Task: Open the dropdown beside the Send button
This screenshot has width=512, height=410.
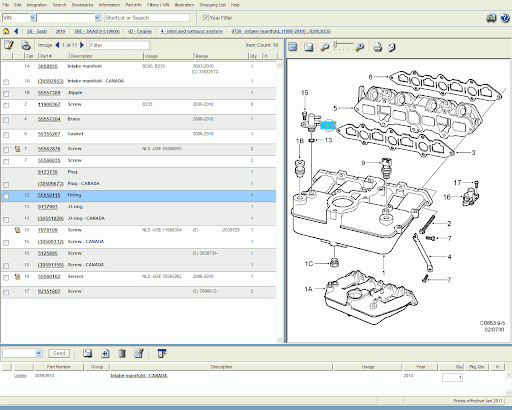Action: point(39,353)
